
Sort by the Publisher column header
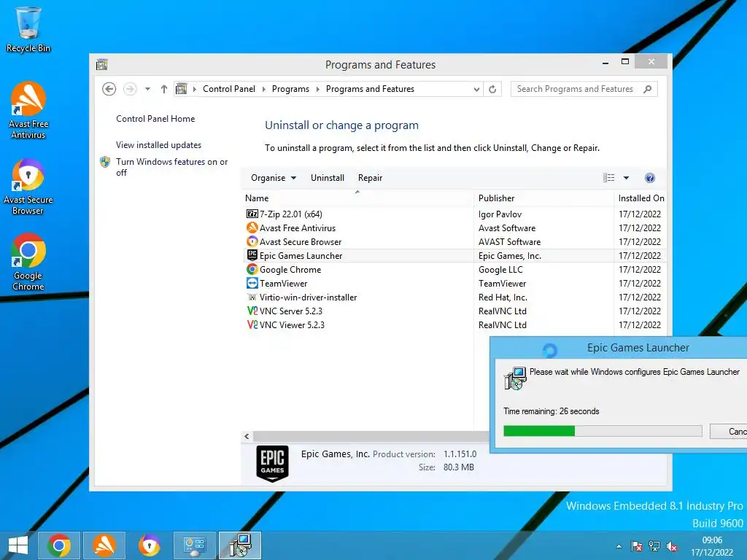543,198
